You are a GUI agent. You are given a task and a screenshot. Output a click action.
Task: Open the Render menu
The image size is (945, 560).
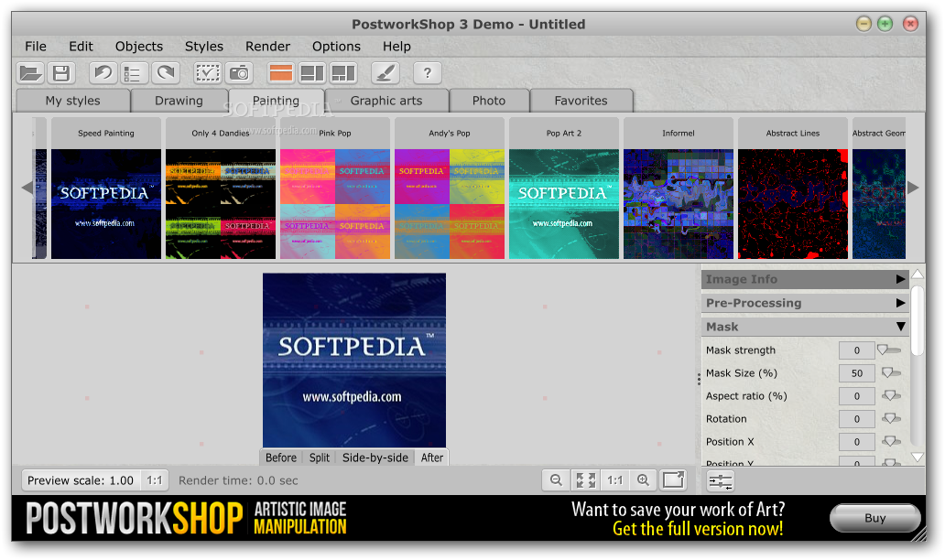pyautogui.click(x=267, y=47)
